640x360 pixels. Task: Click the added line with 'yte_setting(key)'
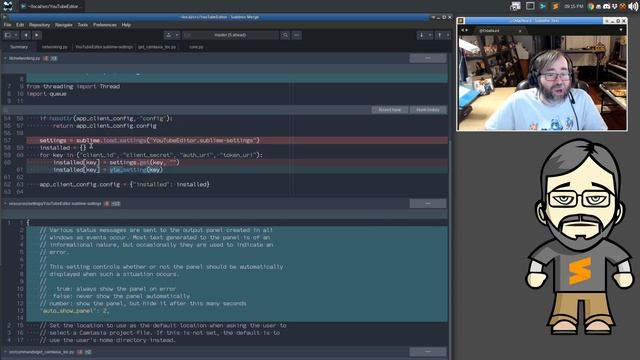(x=237, y=170)
